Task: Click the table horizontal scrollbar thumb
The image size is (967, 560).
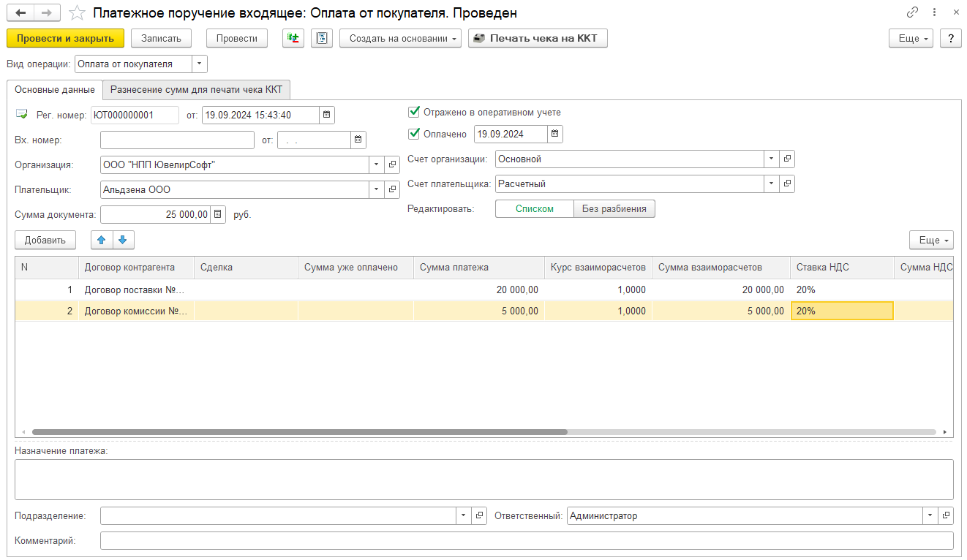Action: (300, 432)
